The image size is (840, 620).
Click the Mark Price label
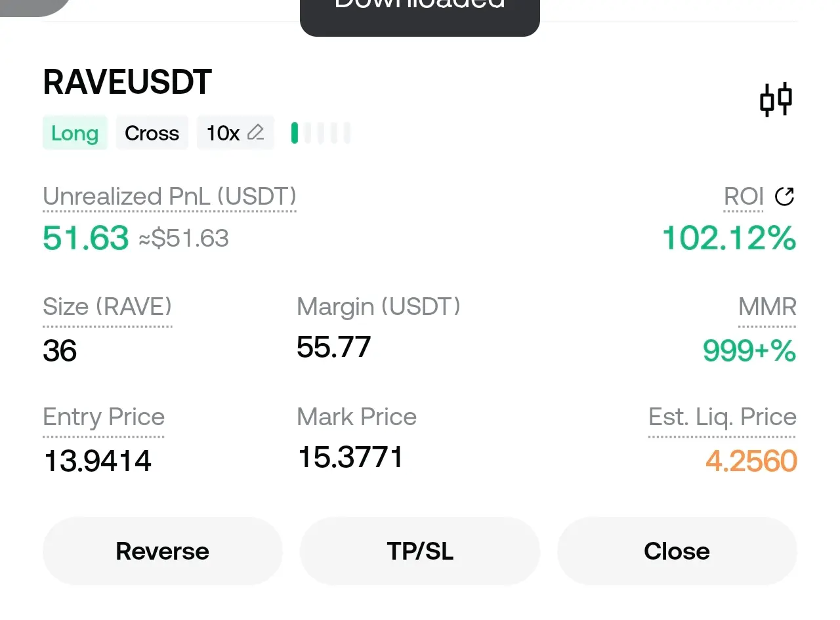356,417
